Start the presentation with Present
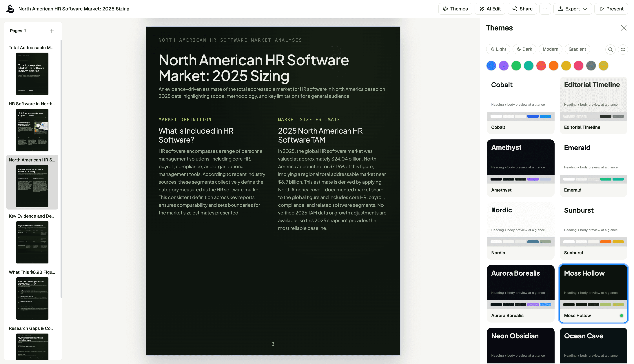634x364 pixels. click(611, 9)
